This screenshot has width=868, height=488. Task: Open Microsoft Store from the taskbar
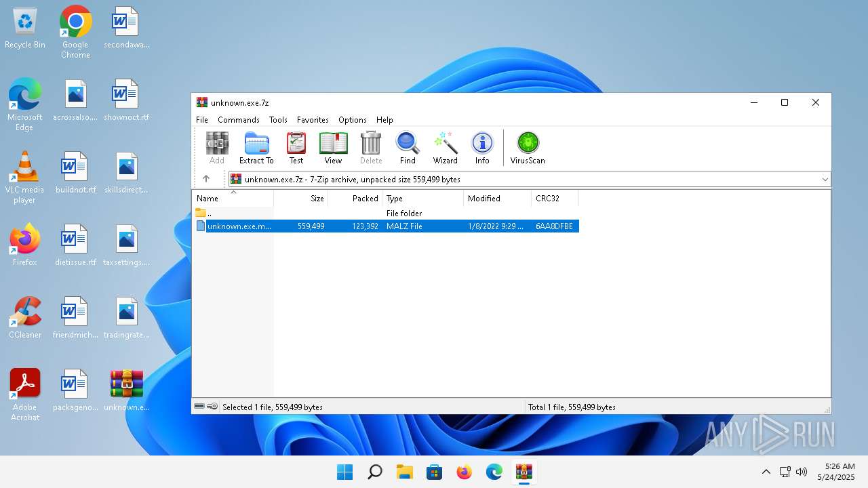434,472
